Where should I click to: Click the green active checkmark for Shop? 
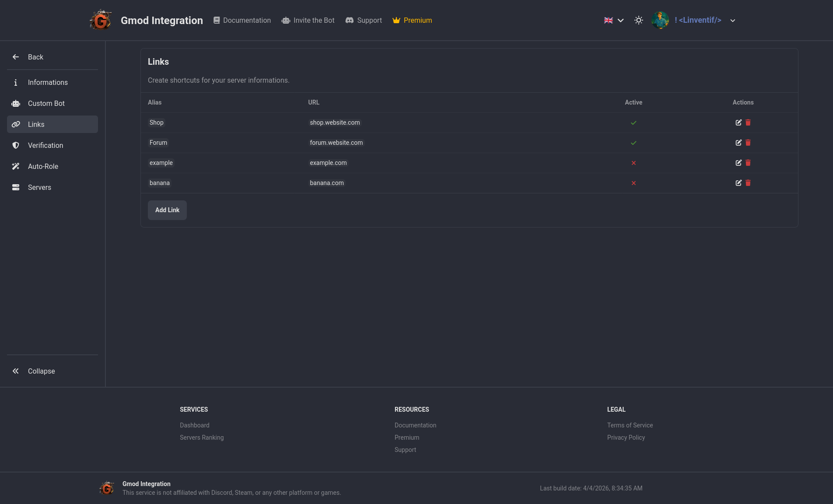coord(633,123)
